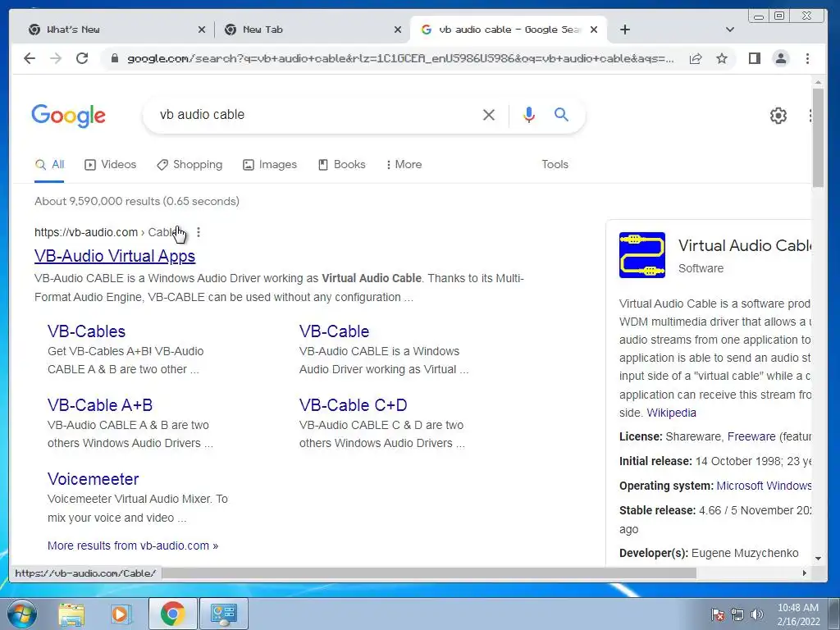Screen dimensions: 840x630
Task: Click in the Google search box
Action: point(316,115)
